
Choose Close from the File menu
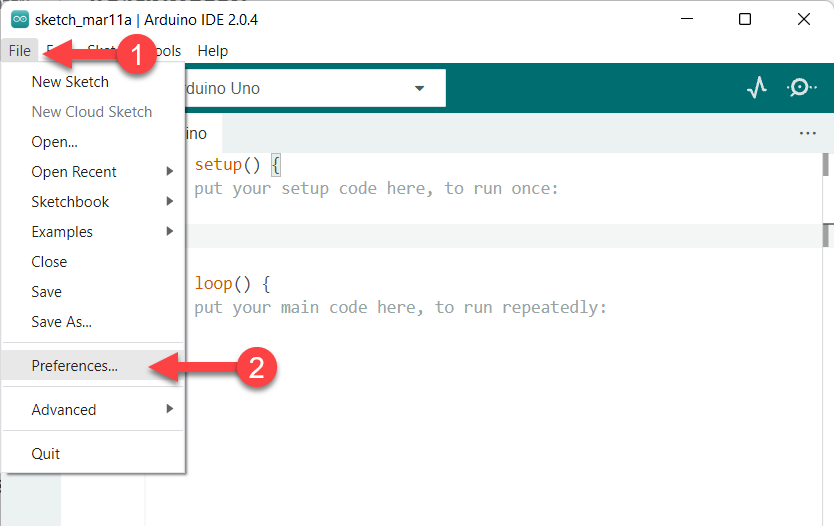pos(94,262)
